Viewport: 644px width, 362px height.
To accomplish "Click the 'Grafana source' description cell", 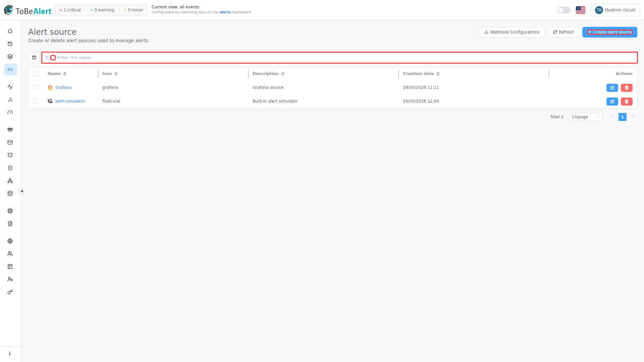I will (x=268, y=87).
